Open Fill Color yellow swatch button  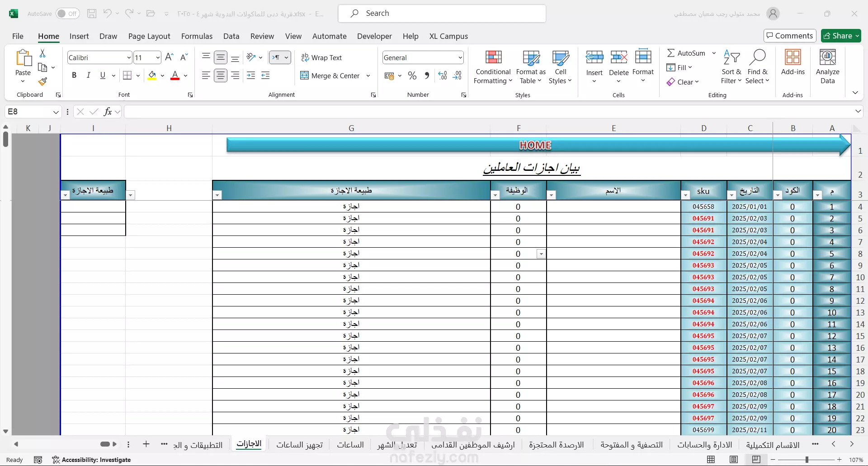pyautogui.click(x=152, y=75)
